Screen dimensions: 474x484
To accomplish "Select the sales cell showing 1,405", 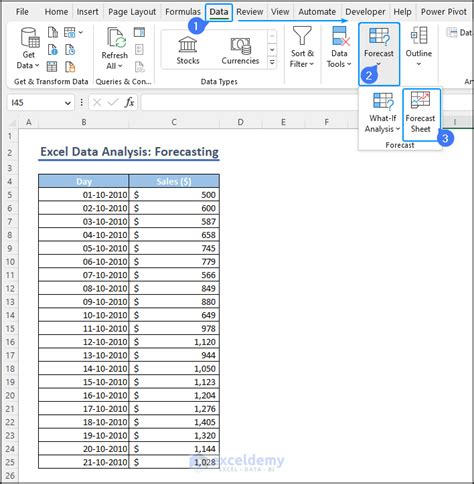I will point(174,422).
